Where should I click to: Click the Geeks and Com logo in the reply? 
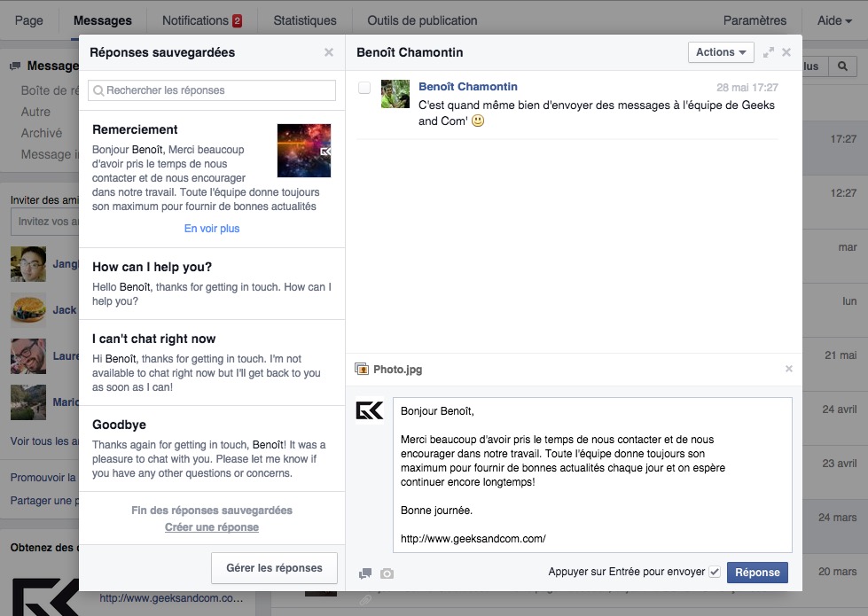[370, 410]
